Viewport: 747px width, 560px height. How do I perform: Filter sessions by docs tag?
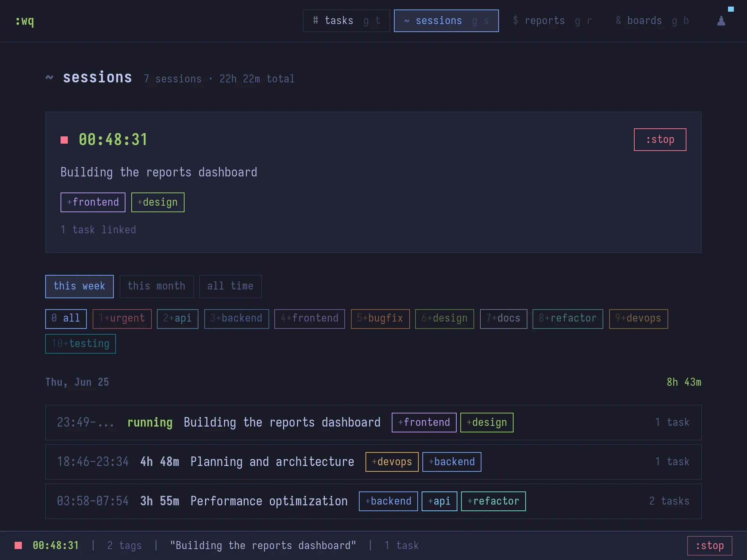tap(503, 319)
